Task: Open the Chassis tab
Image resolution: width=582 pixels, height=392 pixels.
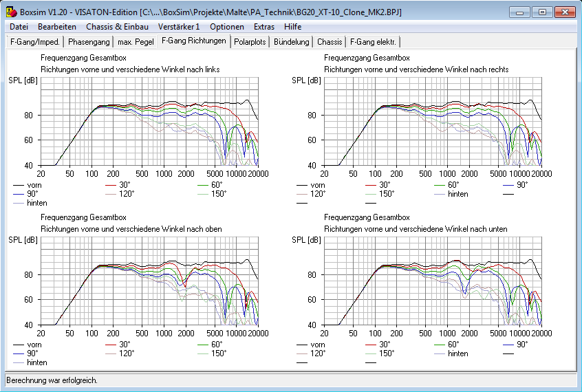Action: coord(330,42)
